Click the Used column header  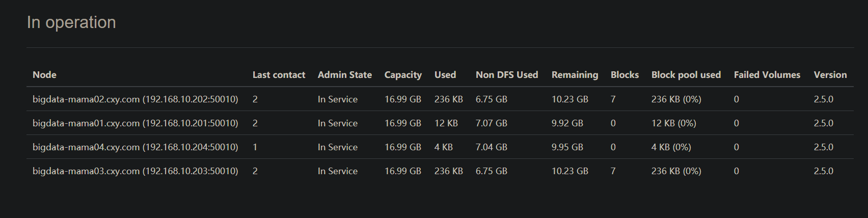[x=445, y=75]
